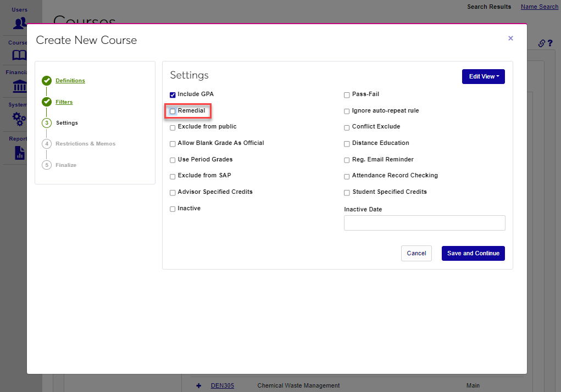Open the Reports chart icon

point(19,152)
